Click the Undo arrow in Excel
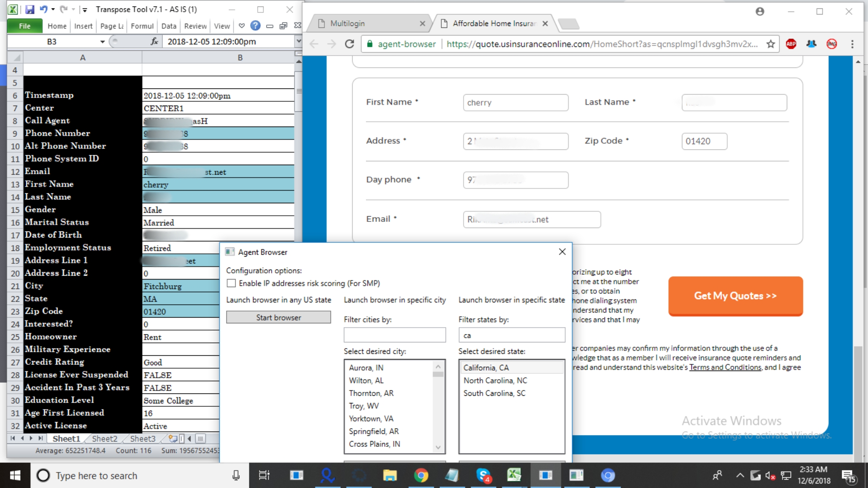The height and width of the screenshot is (488, 868). [43, 9]
